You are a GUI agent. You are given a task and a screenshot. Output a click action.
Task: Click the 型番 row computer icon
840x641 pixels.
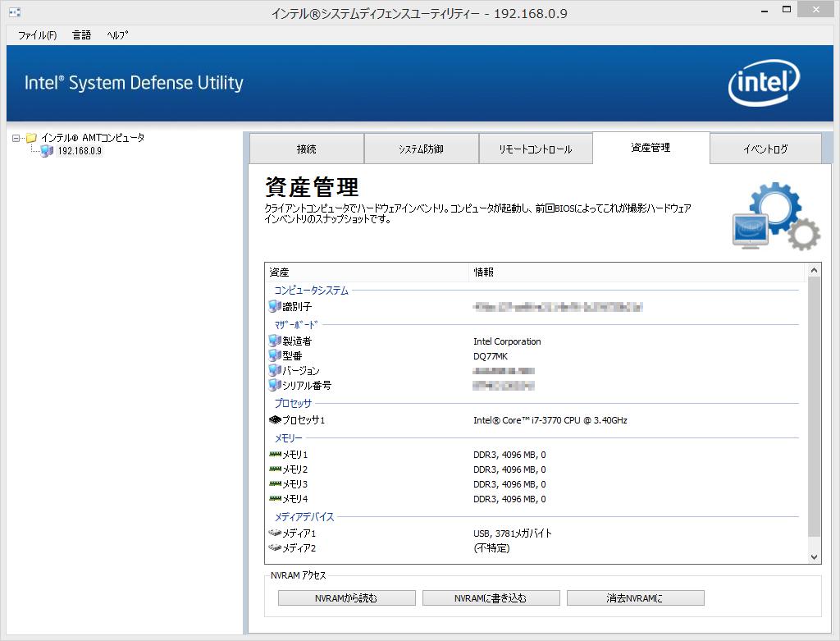point(275,355)
